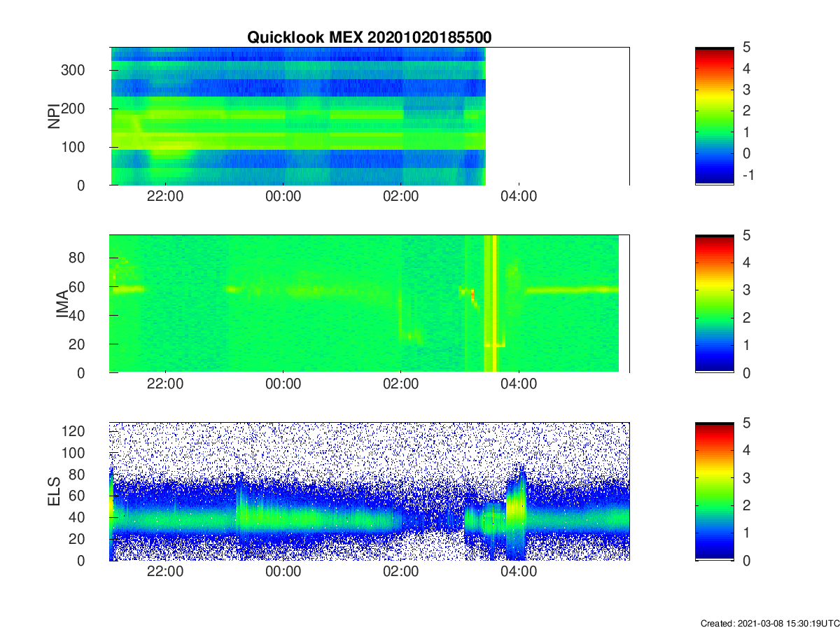Click the "1" label on the ELS color bar

746,533
